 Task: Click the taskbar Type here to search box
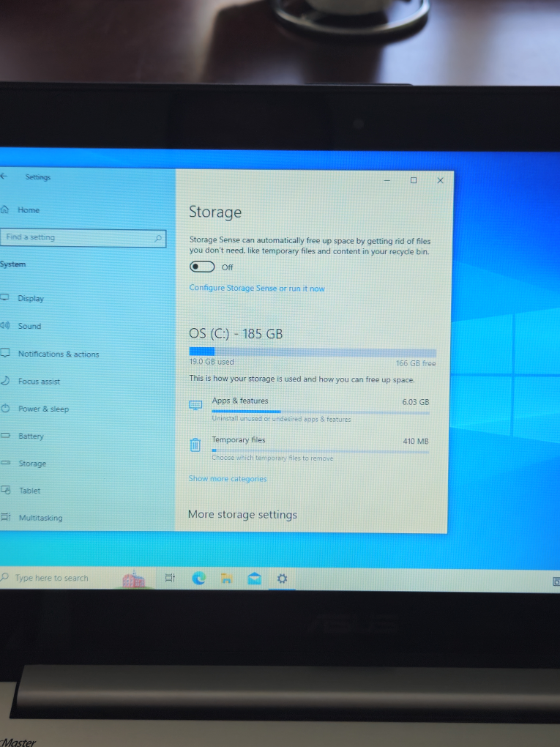point(76,578)
